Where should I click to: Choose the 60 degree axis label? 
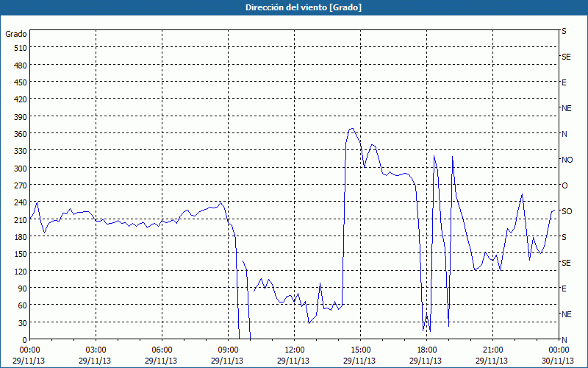23,305
